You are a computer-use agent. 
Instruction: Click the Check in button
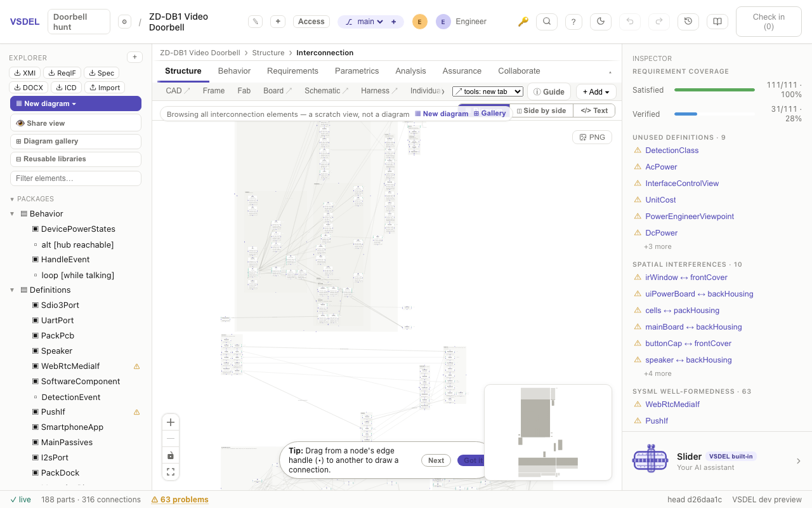coord(768,22)
